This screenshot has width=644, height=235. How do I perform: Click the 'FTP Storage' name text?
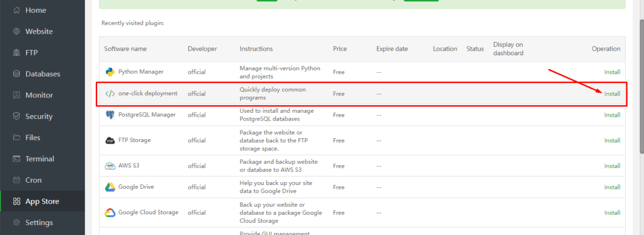tap(135, 140)
